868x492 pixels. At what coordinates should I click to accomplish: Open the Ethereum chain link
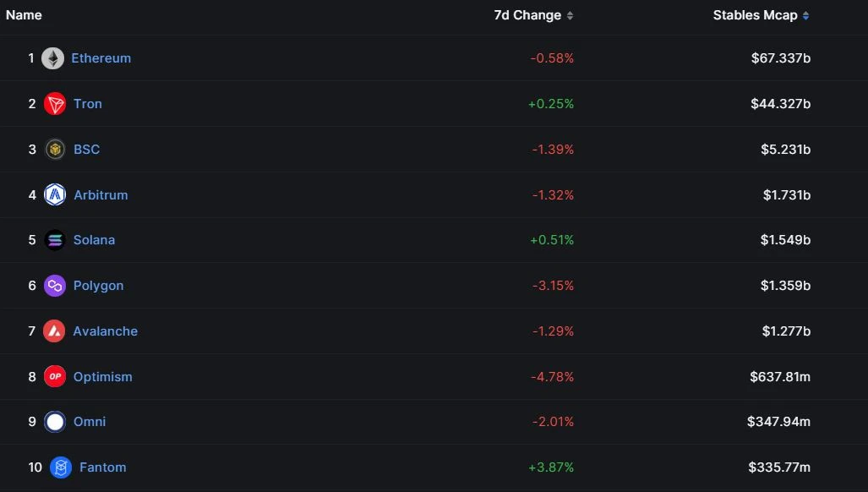pos(101,58)
